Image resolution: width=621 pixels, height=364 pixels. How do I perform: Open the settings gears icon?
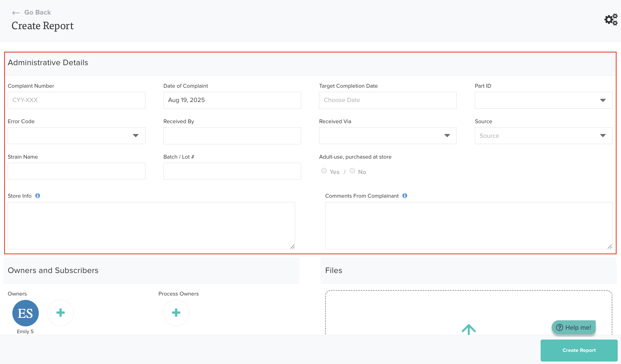tap(611, 20)
